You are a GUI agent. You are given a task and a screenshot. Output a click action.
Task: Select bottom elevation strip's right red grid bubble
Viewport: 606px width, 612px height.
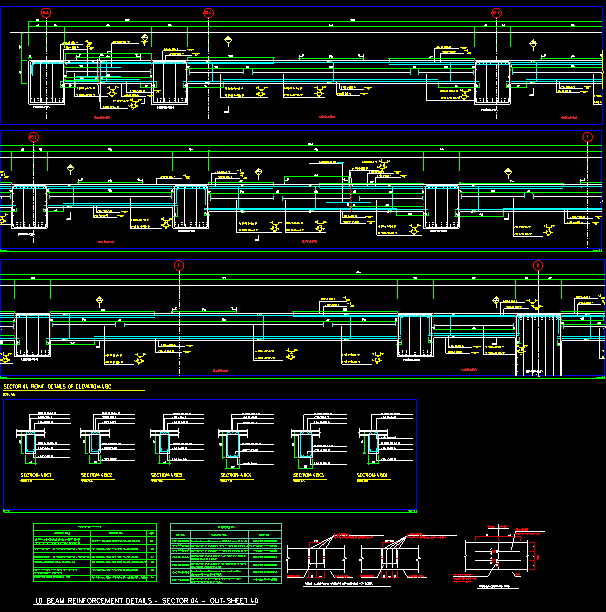pos(538,266)
